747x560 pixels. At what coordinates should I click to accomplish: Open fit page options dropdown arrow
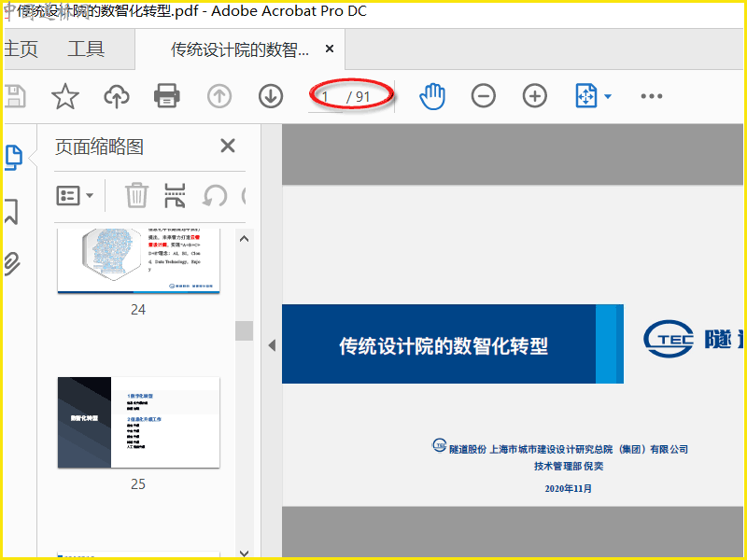coord(608,97)
